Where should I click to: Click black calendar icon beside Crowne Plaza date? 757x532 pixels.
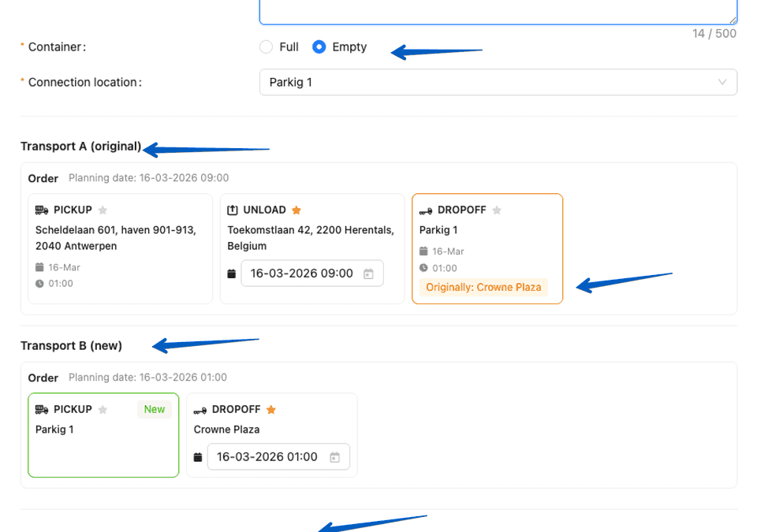coord(197,457)
